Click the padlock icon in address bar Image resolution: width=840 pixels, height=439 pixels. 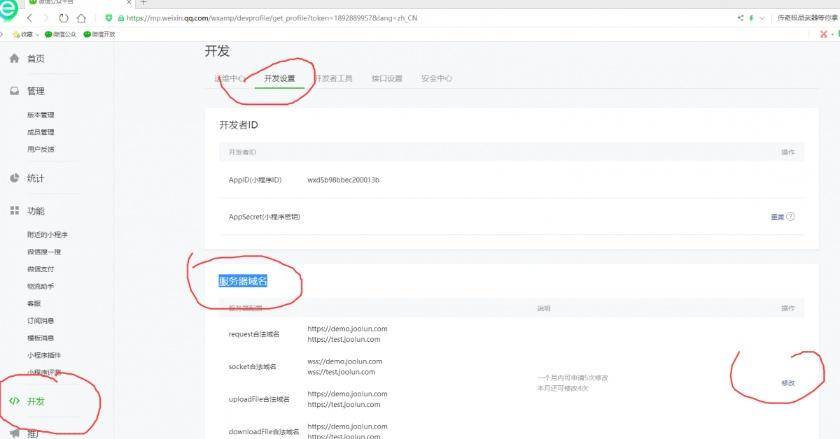pos(121,18)
